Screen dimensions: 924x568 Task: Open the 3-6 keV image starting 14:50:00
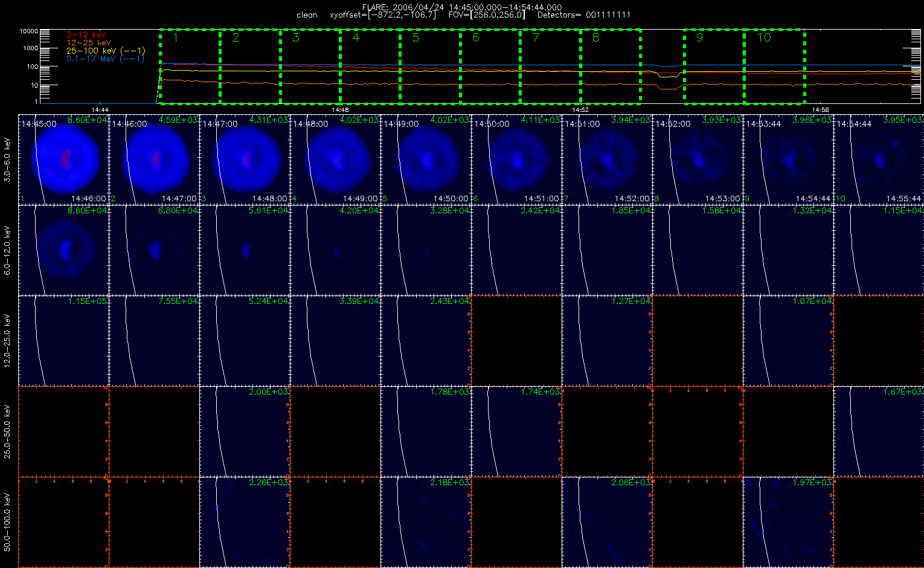[x=516, y=159]
